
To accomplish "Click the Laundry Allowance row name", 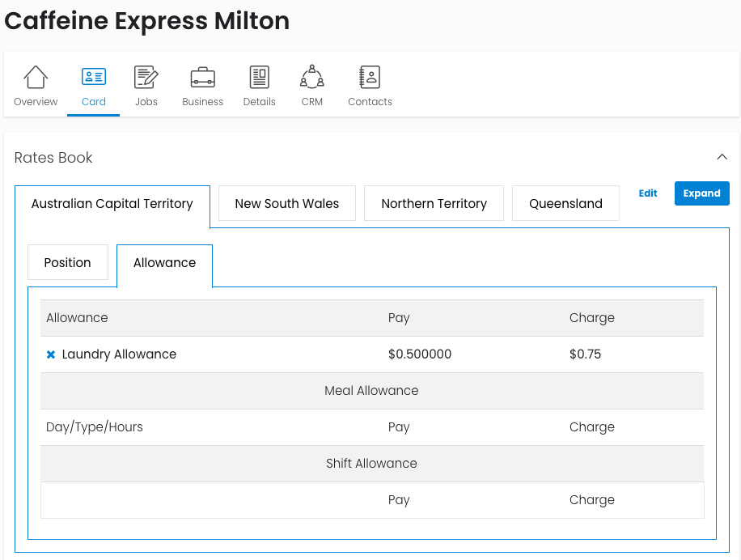I will [119, 354].
